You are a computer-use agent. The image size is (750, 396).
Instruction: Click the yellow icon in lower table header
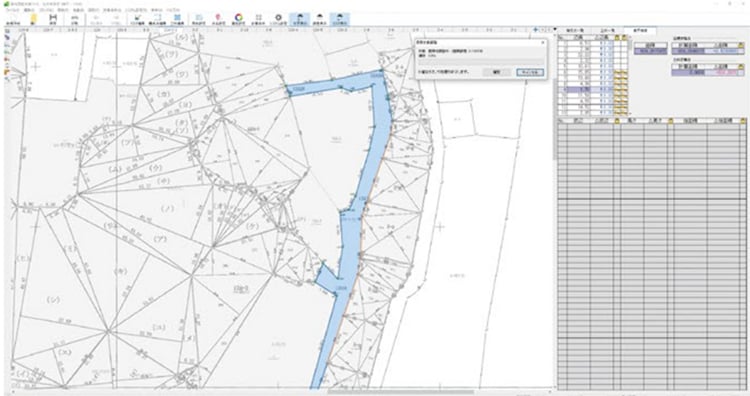coord(618,121)
